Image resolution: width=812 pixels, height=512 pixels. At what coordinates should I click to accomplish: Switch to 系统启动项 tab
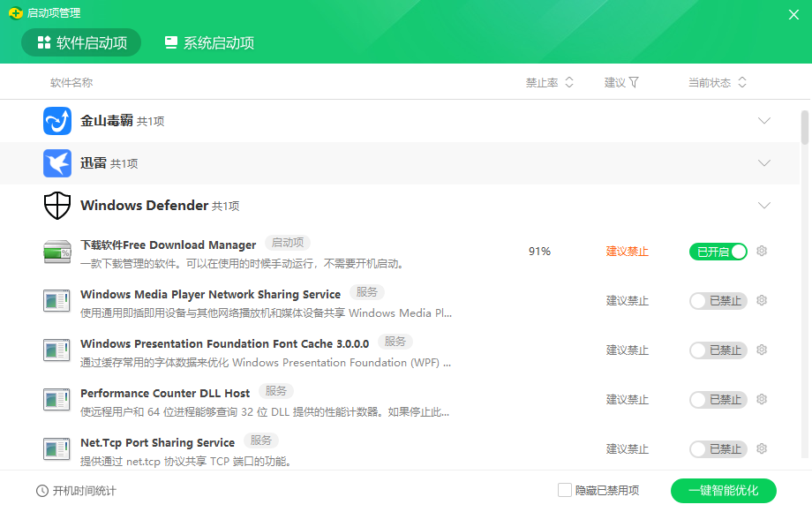tap(209, 42)
